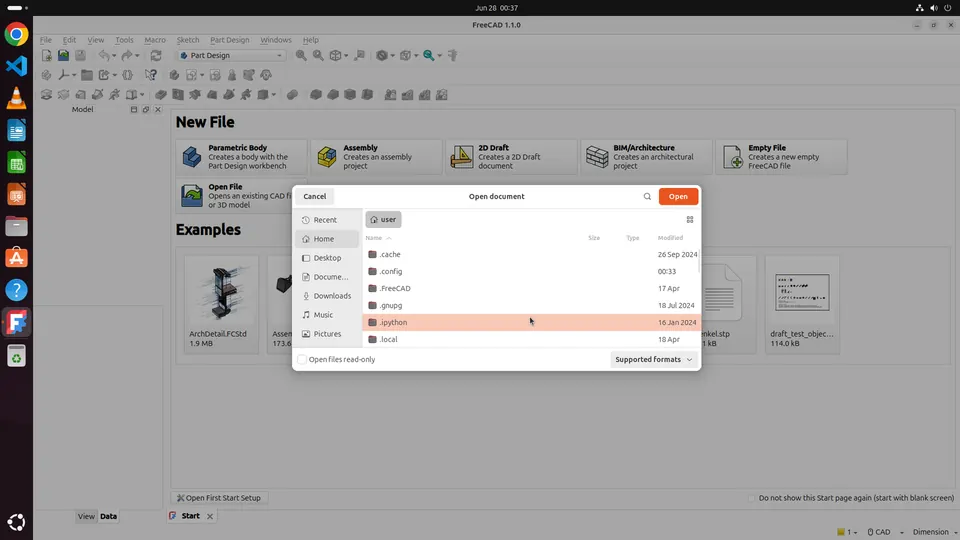Show applications via Ubuntu logo in dock
The image size is (960, 540).
coord(17,522)
